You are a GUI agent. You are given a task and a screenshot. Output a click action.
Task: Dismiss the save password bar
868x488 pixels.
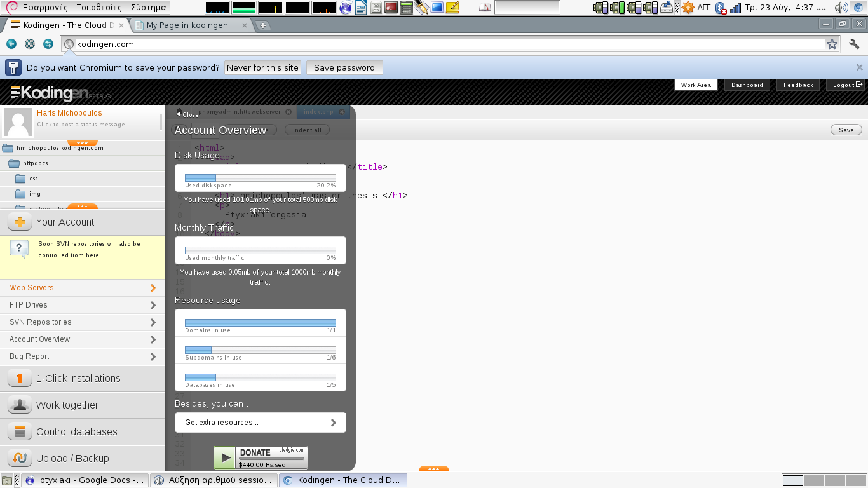[859, 67]
